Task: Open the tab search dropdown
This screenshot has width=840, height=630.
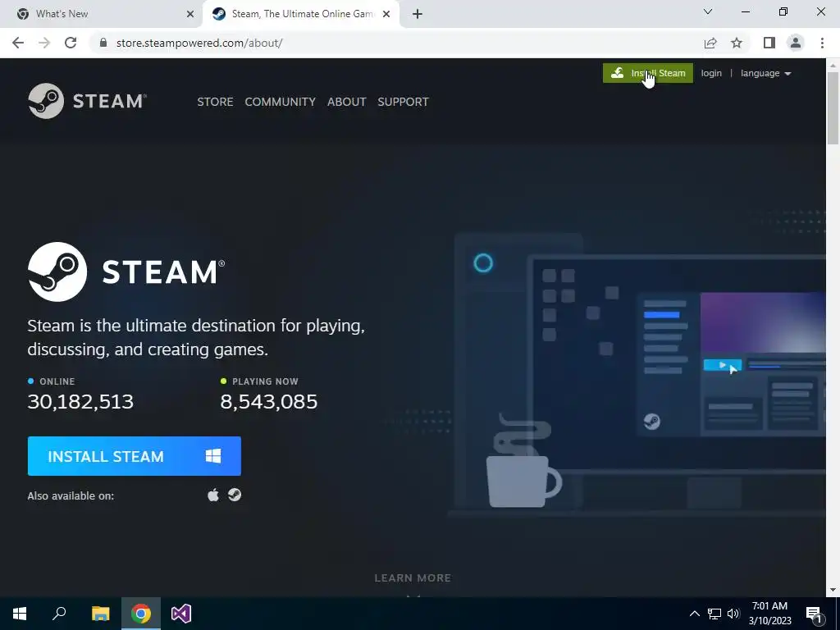Action: 708,11
